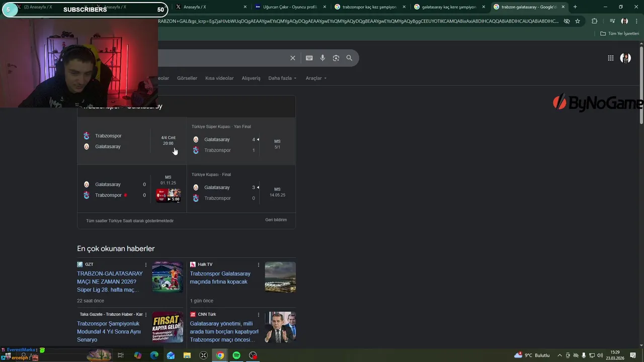Image resolution: width=644 pixels, height=362 pixels.
Task: Click the microphone icon in system tray
Action: pos(584,355)
